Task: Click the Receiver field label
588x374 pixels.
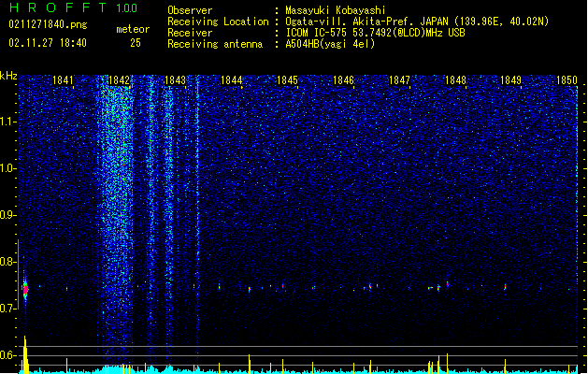Action: tap(190, 33)
